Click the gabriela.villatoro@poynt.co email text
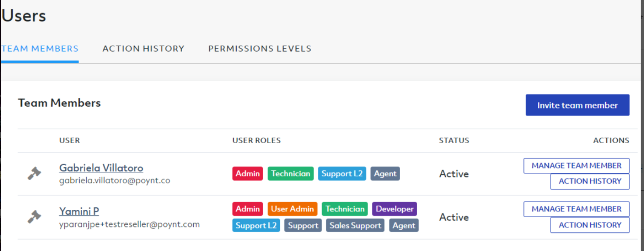The width and height of the screenshot is (644, 251). coord(115,181)
